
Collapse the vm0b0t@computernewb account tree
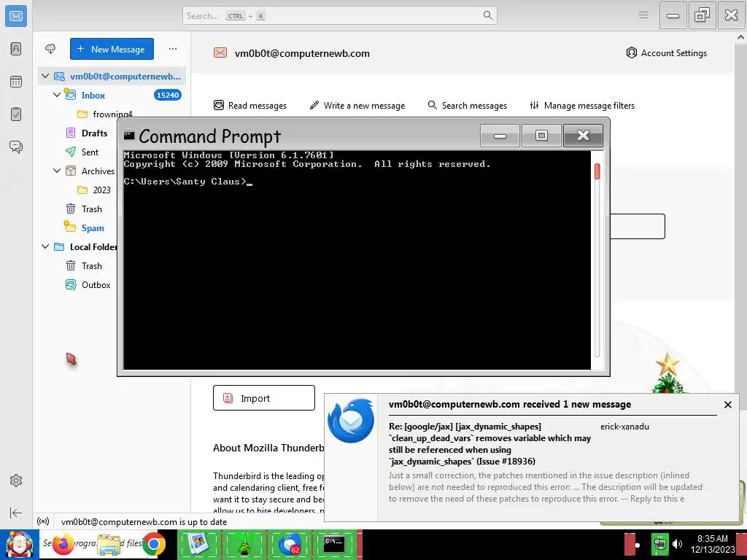[45, 76]
